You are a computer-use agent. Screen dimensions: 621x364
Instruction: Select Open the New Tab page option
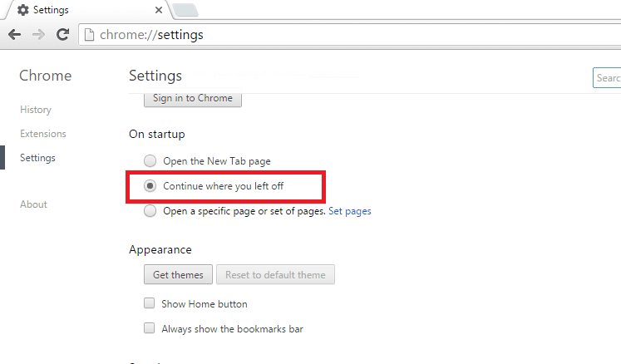tap(150, 161)
